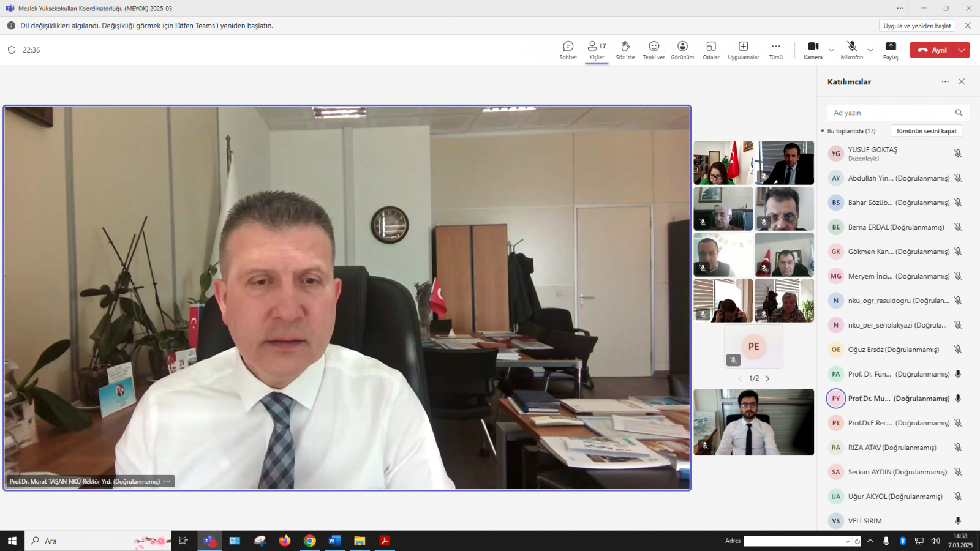Open File Explorer from the taskbar
This screenshot has width=980, height=551.
pos(360,541)
